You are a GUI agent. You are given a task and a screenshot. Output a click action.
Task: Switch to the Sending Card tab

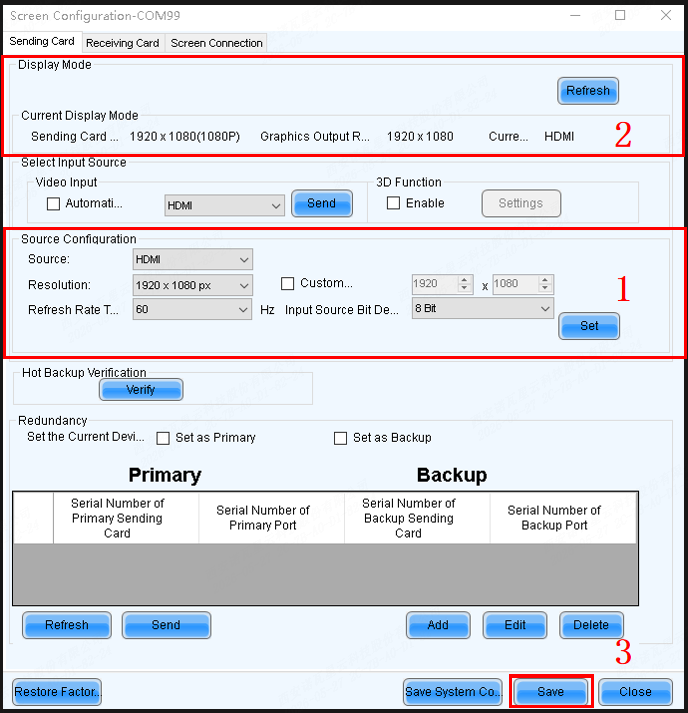(42, 41)
